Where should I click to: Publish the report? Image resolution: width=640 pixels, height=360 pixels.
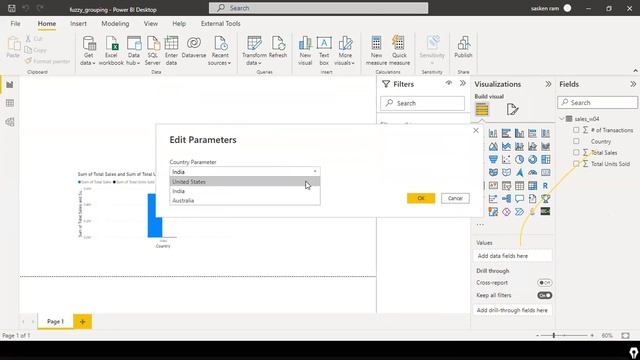[463, 47]
